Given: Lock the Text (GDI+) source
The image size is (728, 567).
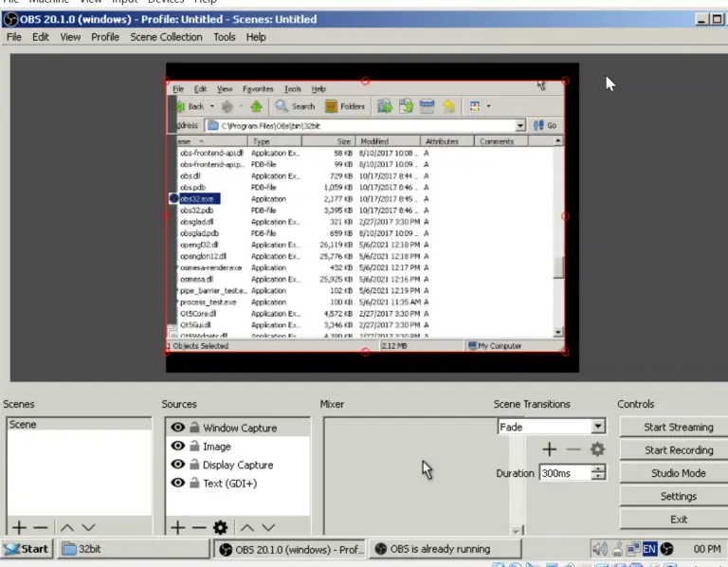Looking at the screenshot, I should [194, 483].
